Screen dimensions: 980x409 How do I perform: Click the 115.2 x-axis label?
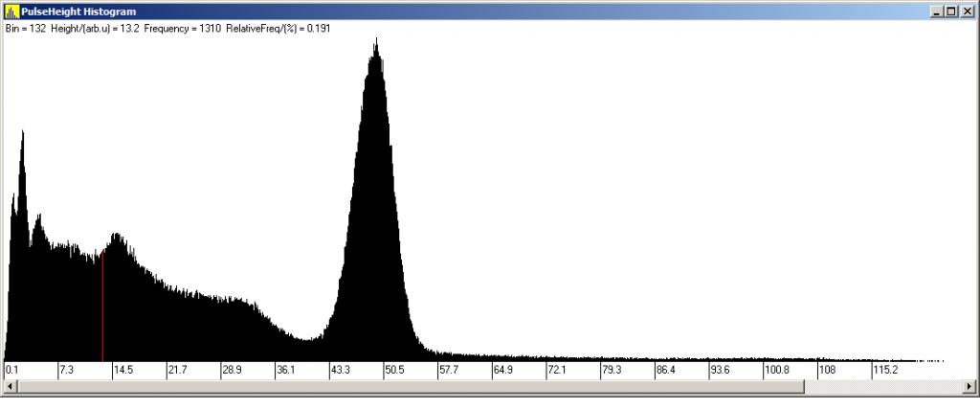coord(885,370)
